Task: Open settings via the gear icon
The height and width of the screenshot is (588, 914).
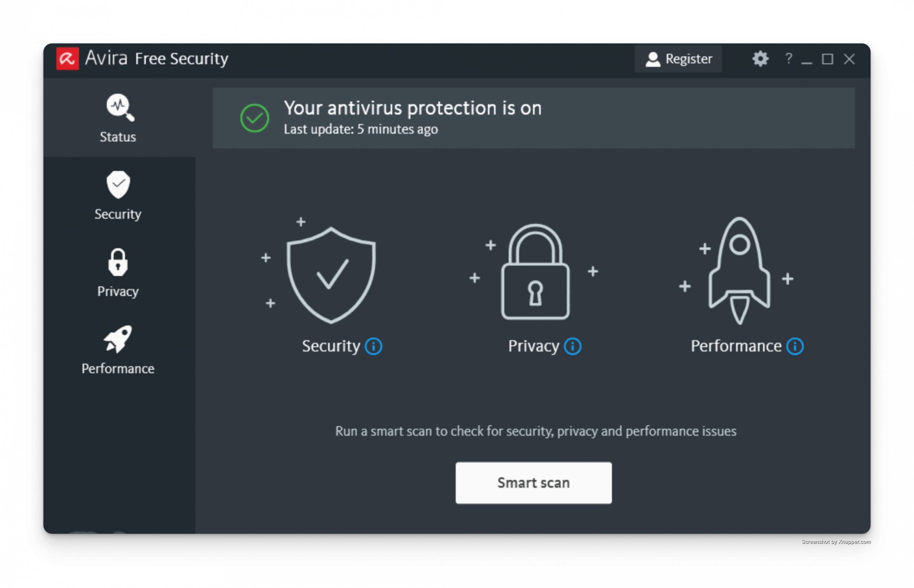Action: 760,59
